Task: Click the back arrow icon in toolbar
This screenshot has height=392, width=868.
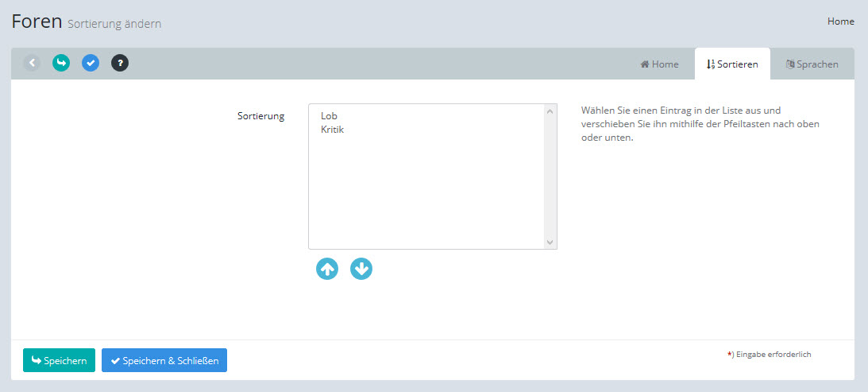Action: pyautogui.click(x=32, y=63)
